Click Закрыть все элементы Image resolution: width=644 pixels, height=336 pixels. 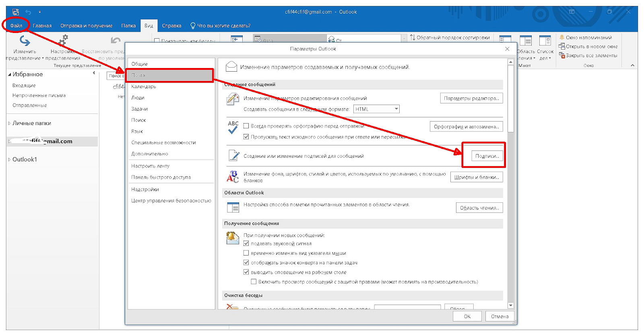[x=588, y=56]
